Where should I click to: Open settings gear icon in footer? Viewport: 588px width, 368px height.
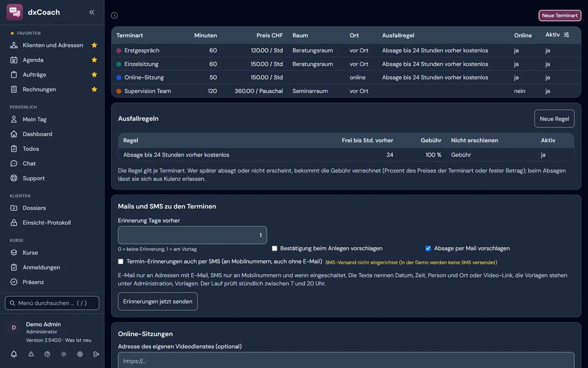coord(80,354)
